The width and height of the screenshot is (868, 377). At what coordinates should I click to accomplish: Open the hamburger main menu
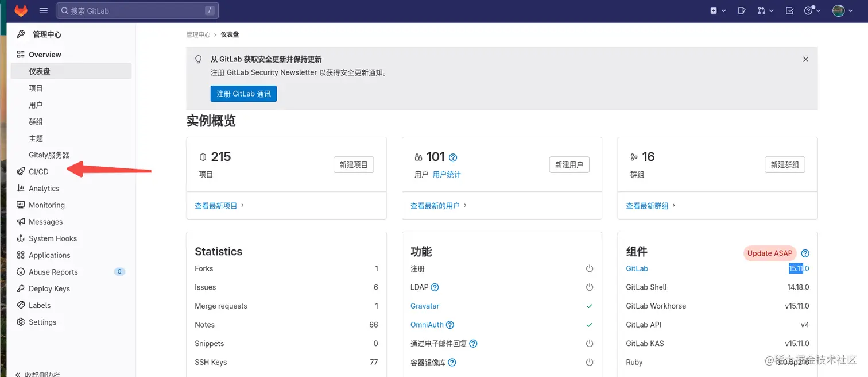[44, 10]
